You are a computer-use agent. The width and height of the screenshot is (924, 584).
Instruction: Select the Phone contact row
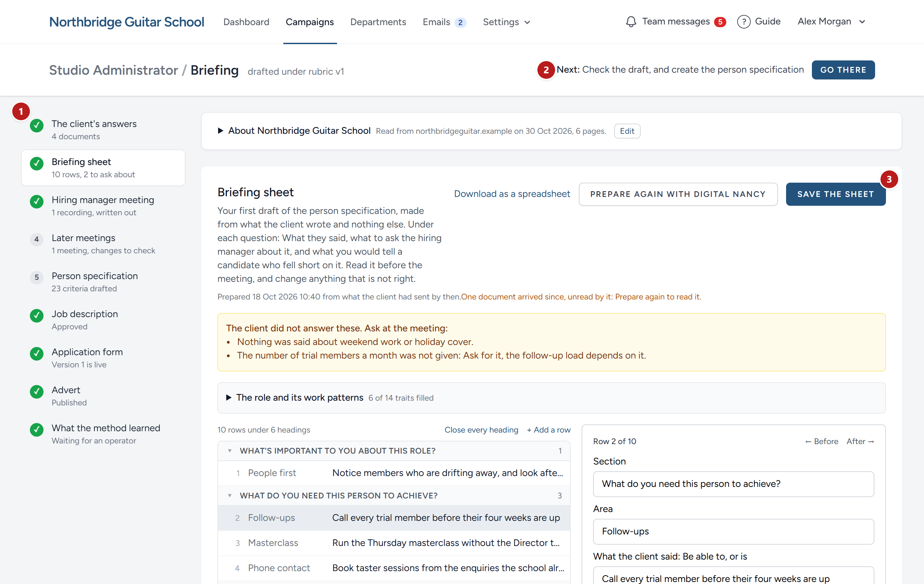tap(394, 568)
